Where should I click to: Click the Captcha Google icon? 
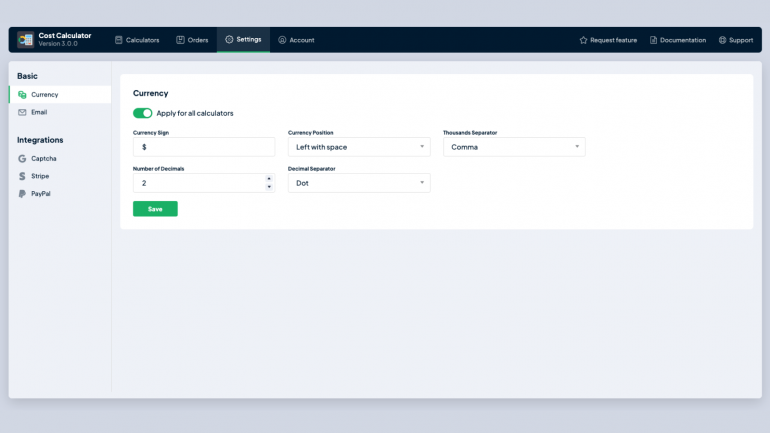(22, 158)
